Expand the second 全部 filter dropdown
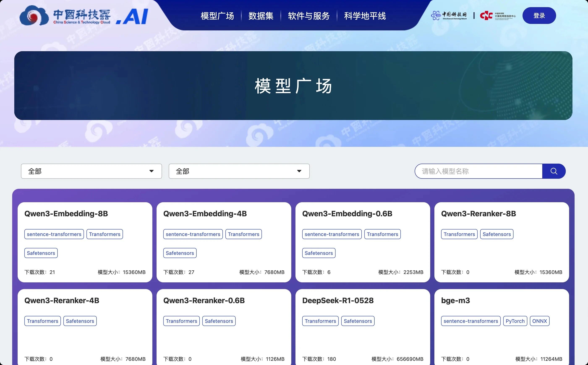 pyautogui.click(x=239, y=171)
